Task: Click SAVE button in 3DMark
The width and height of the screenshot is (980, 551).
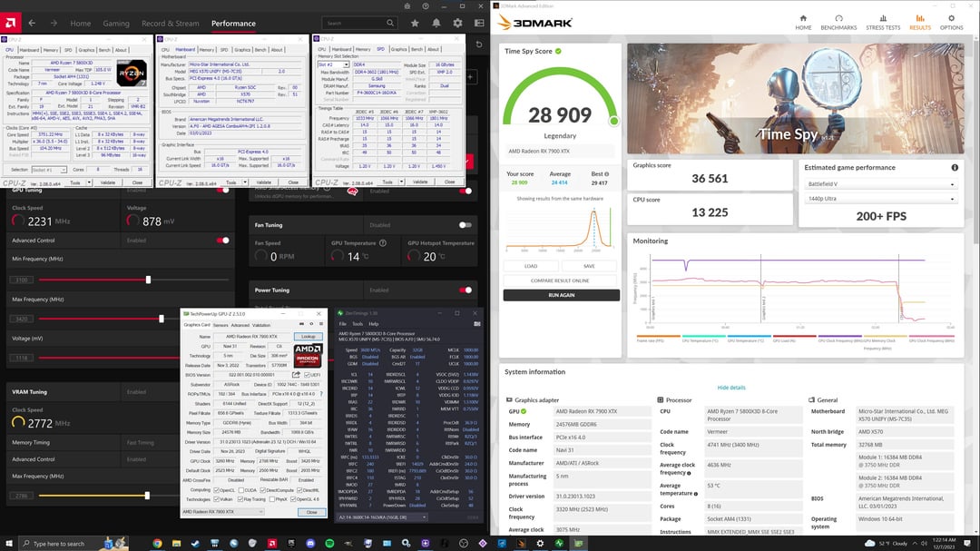Action: tap(589, 266)
